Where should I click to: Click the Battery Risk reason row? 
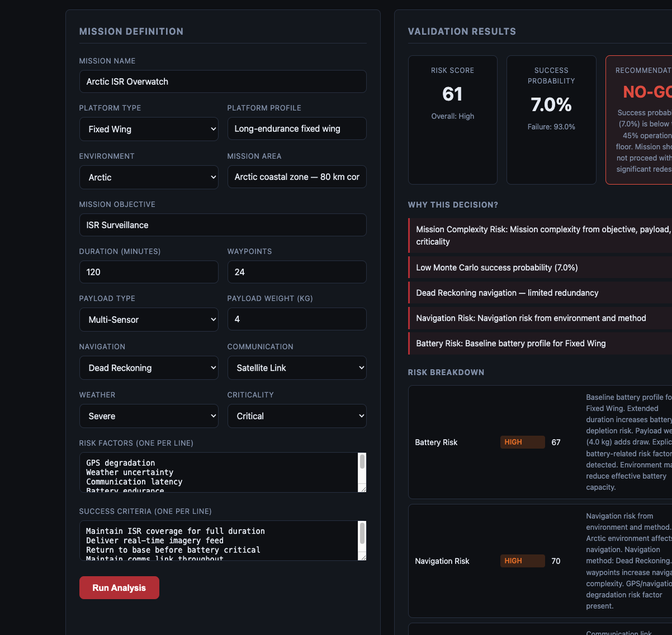point(540,343)
